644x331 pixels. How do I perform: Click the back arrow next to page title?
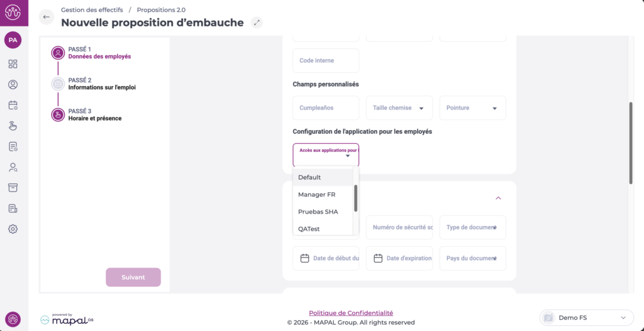point(47,17)
